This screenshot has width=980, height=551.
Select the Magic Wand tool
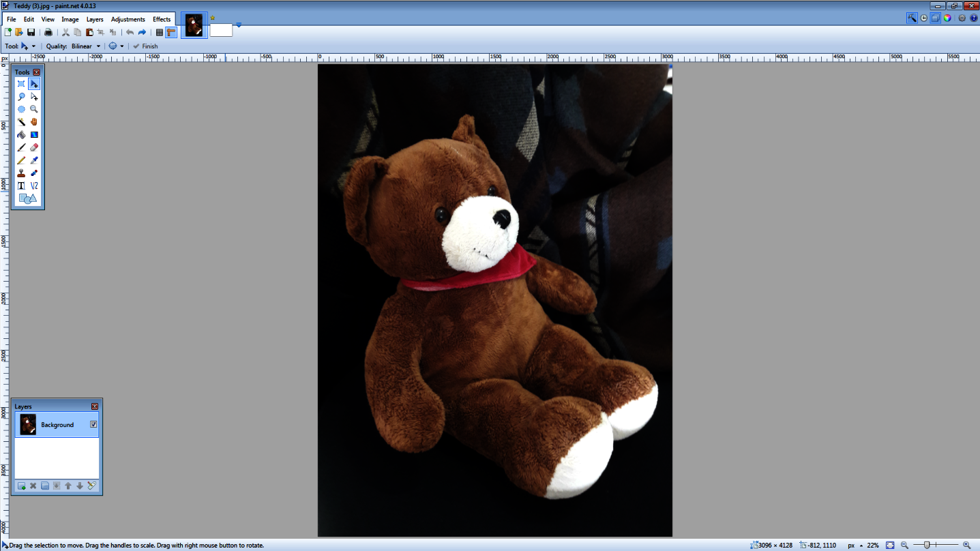click(21, 121)
